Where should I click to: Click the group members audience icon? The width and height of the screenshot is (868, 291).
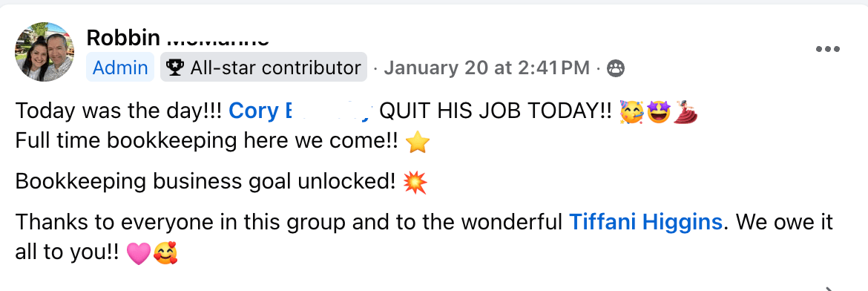tap(616, 68)
